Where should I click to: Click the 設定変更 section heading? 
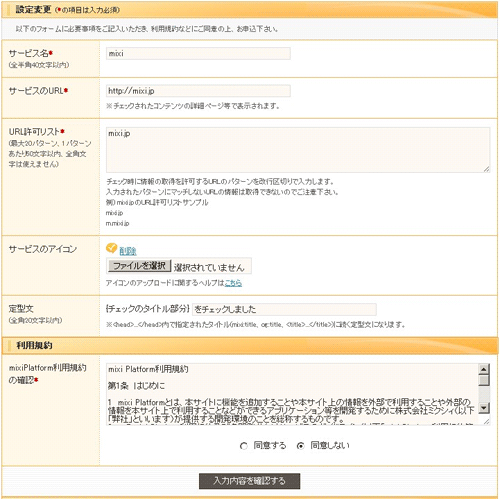(x=33, y=9)
